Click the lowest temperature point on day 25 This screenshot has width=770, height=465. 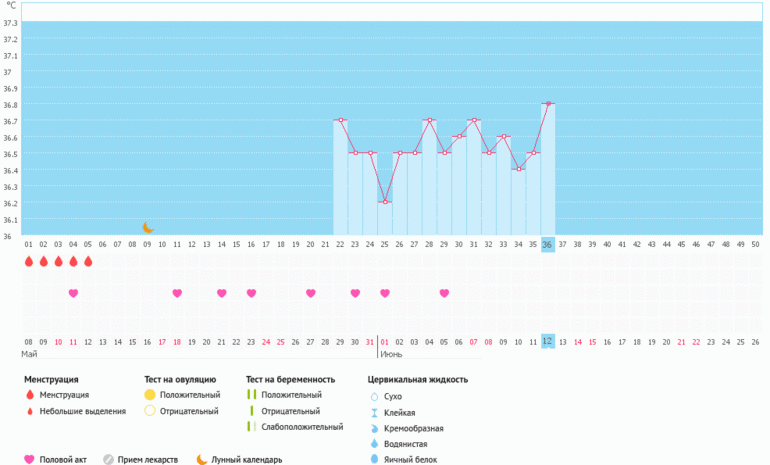(385, 202)
